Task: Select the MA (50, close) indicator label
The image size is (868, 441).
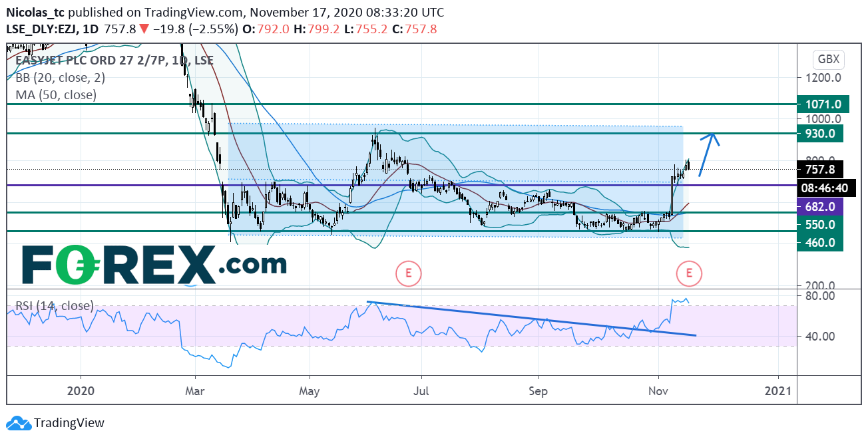Action: click(56, 94)
